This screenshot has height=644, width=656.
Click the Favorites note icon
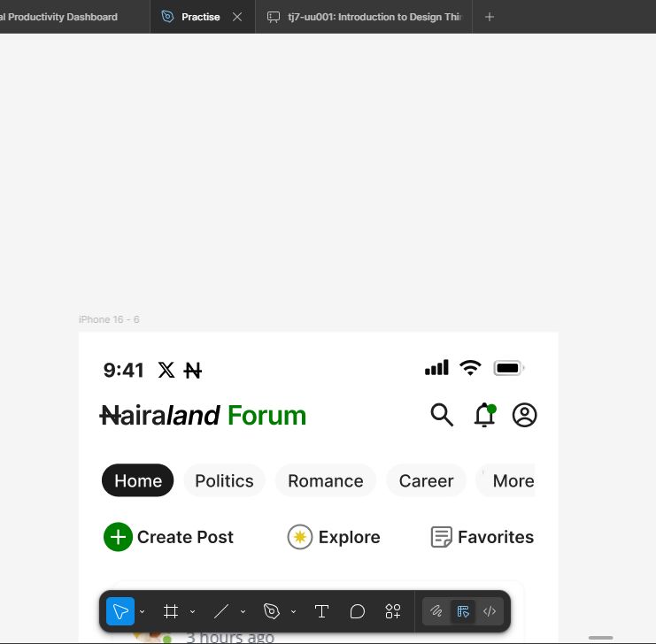point(442,537)
